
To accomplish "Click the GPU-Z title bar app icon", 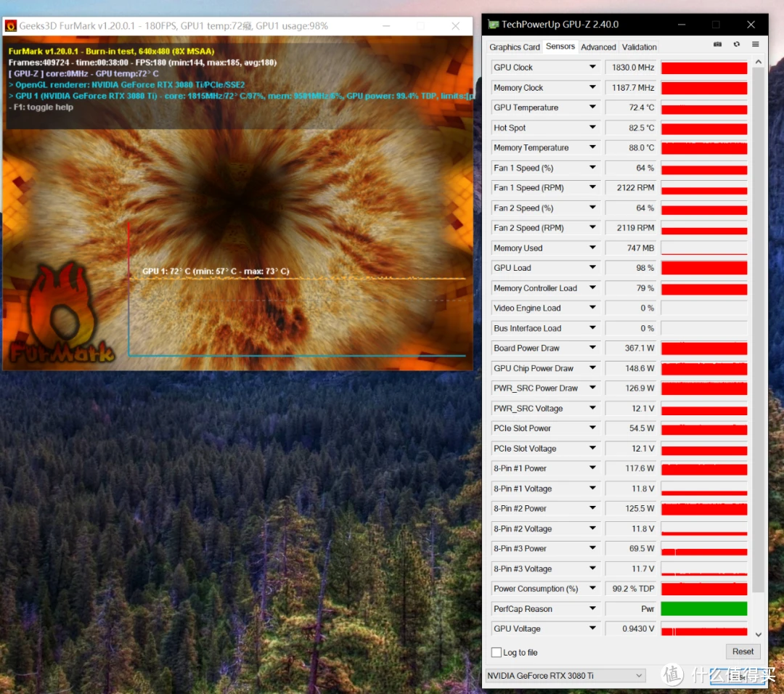I will click(494, 25).
